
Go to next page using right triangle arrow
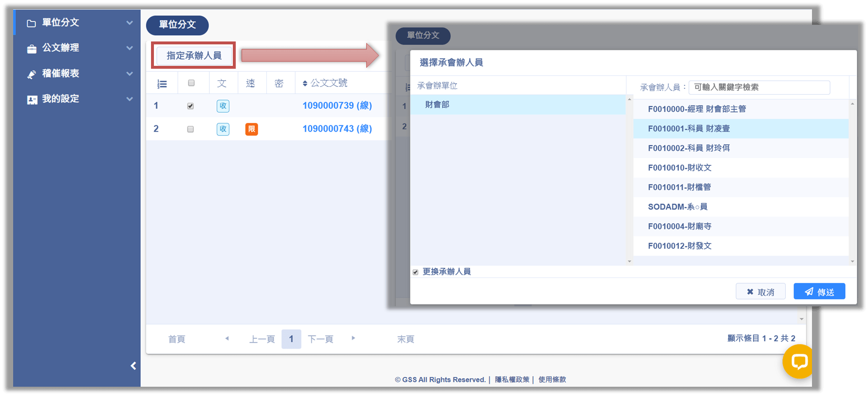point(353,338)
